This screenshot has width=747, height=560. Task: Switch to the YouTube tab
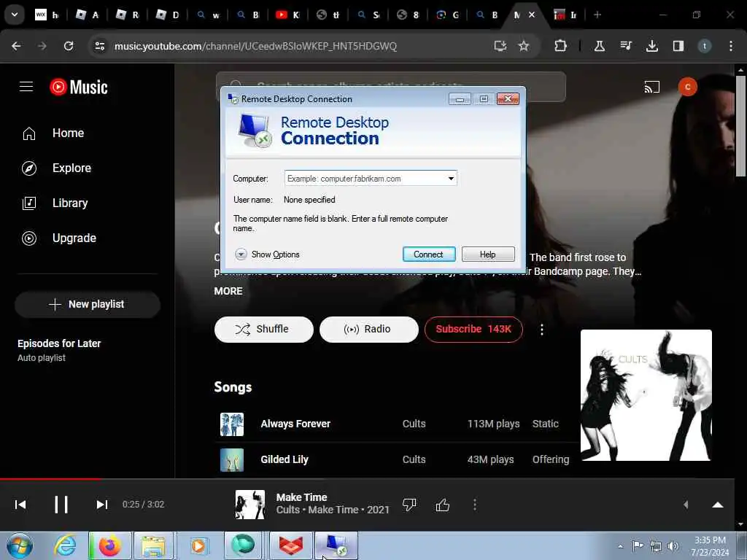(287, 15)
